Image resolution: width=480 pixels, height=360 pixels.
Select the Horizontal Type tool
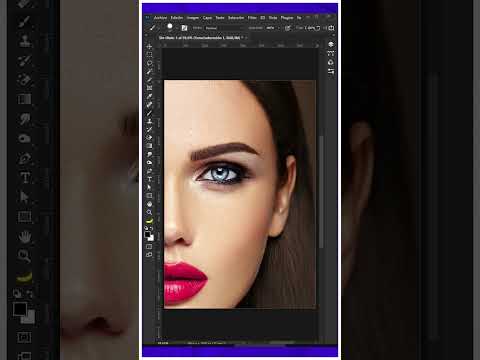pyautogui.click(x=149, y=179)
